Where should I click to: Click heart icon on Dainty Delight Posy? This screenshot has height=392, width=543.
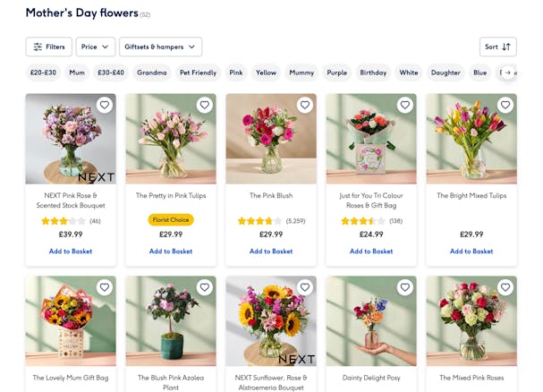405,287
